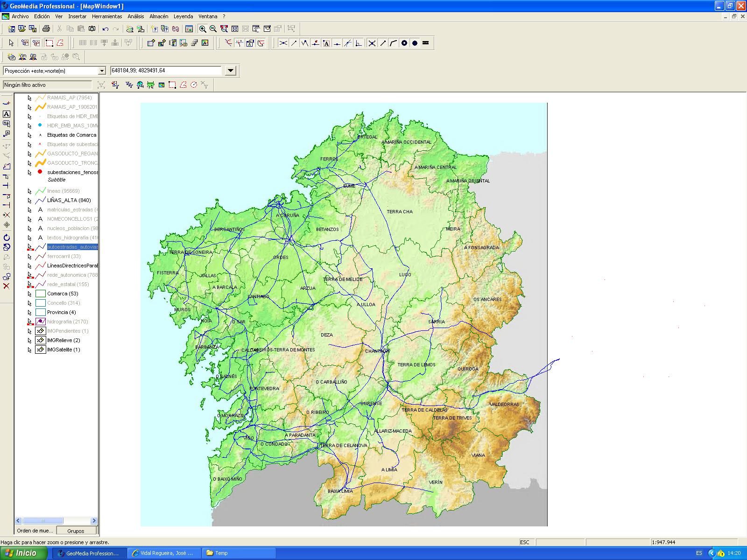Click the spatial filter by view globe icon
Screen dimensions: 747x560
pyautogui.click(x=140, y=85)
